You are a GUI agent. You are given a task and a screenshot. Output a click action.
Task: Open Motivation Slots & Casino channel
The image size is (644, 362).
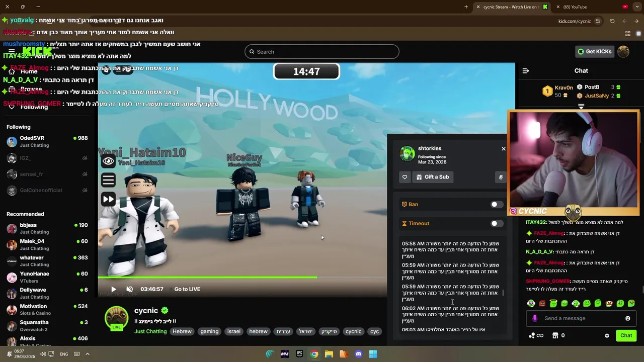[x=48, y=310]
